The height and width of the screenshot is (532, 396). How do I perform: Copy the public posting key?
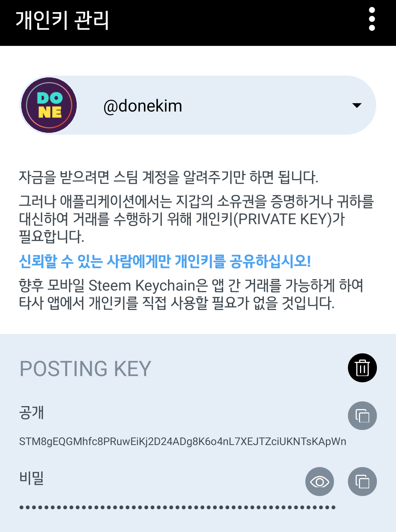(x=362, y=416)
